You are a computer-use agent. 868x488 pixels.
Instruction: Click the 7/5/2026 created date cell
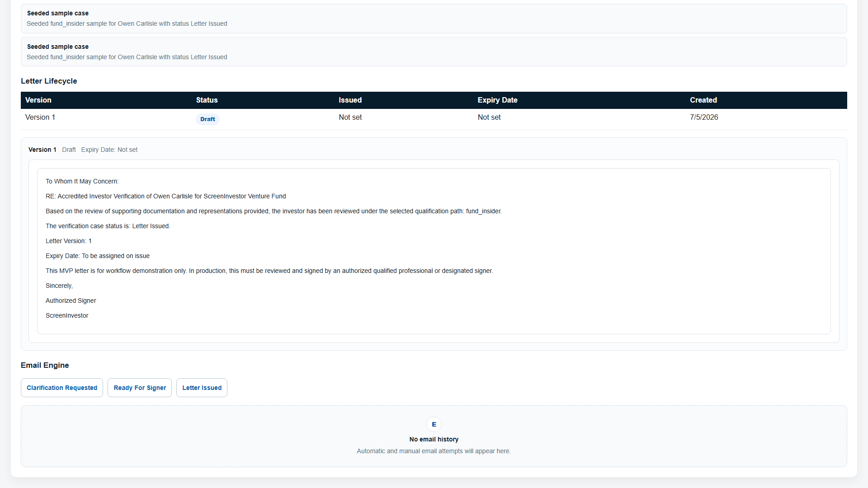tap(704, 117)
